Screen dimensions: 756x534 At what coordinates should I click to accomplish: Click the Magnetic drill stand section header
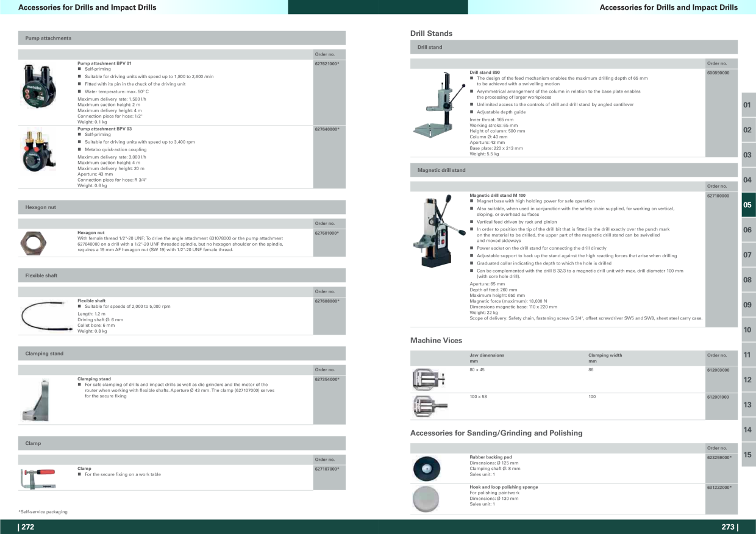574,170
